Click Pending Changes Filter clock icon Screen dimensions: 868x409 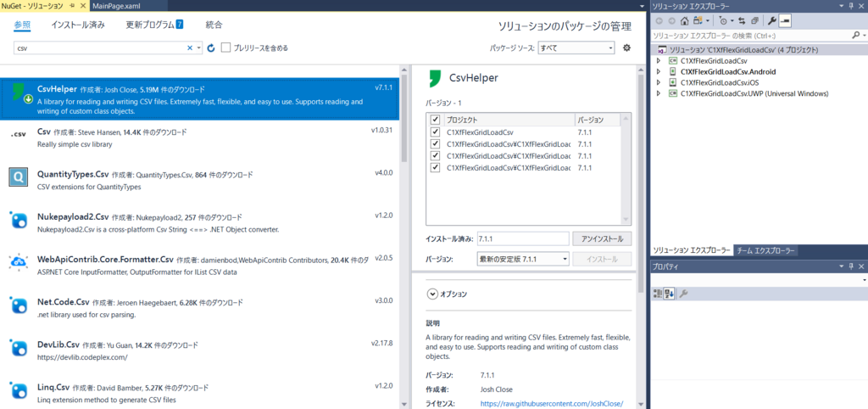pyautogui.click(x=723, y=20)
